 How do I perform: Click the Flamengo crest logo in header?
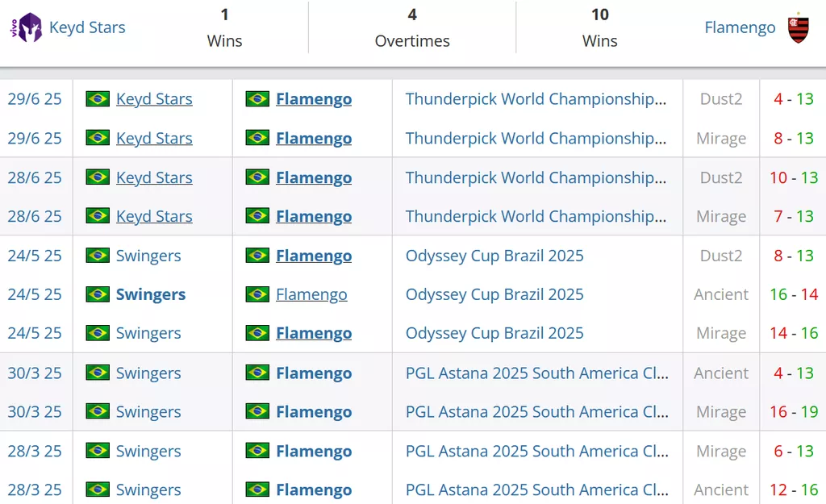coord(798,28)
